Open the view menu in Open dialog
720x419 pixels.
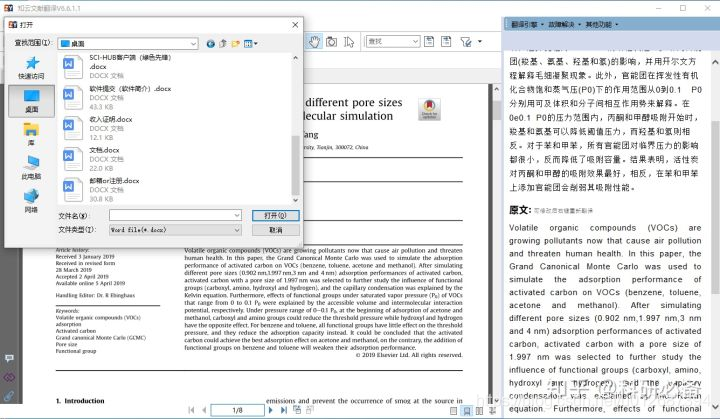[251, 44]
